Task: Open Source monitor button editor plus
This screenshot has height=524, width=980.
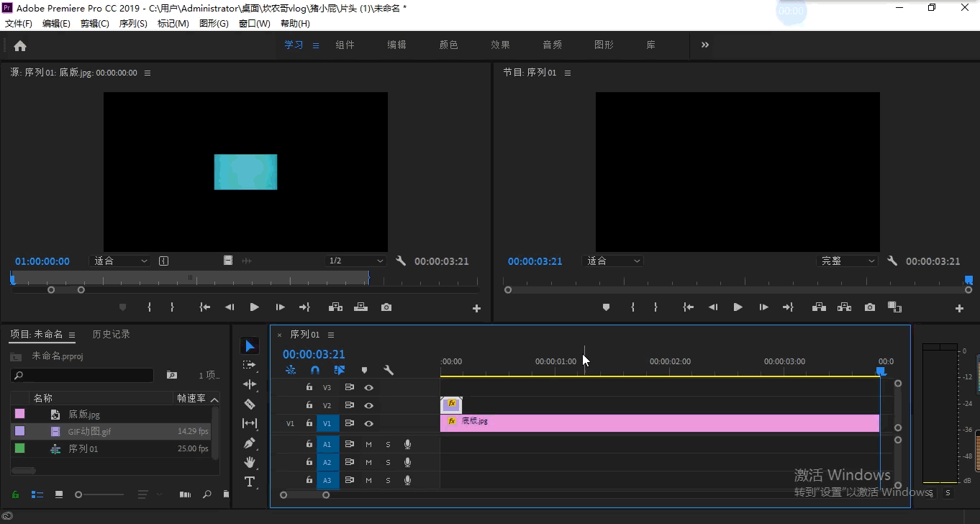Action: (x=476, y=308)
